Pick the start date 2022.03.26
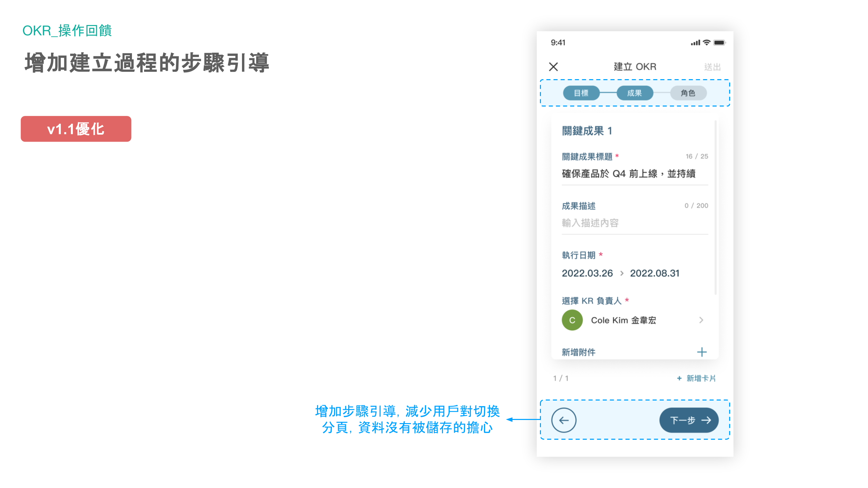The height and width of the screenshot is (488, 868). (x=587, y=274)
